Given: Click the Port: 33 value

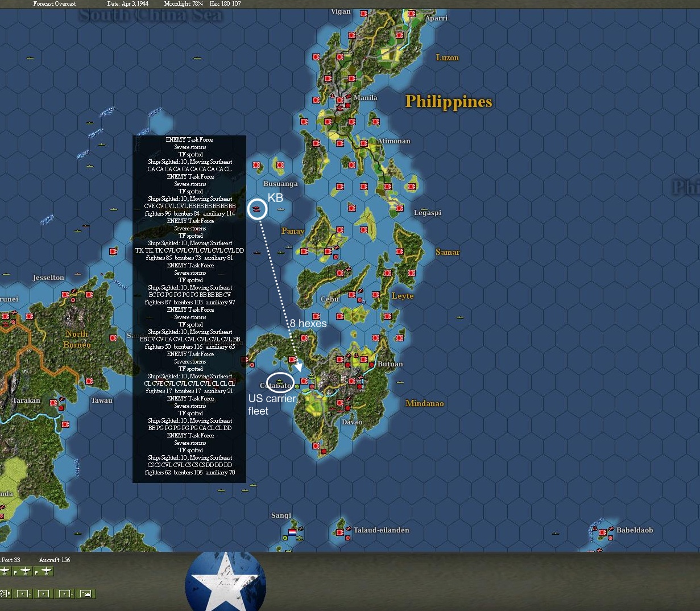Looking at the screenshot, I should [10, 560].
